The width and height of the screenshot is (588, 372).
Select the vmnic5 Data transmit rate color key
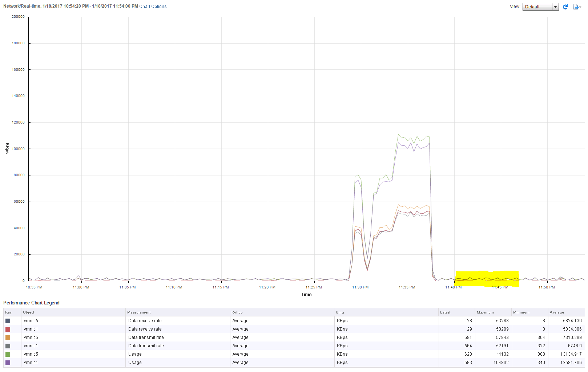coord(8,337)
